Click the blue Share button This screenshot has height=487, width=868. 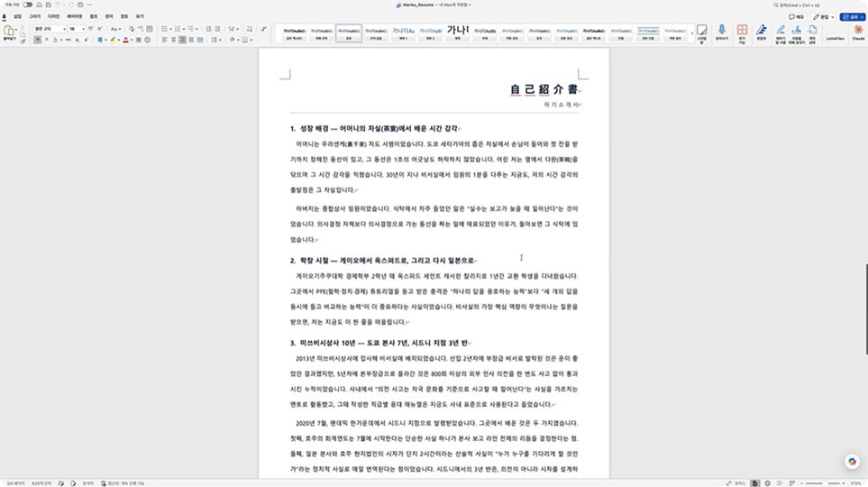point(853,17)
